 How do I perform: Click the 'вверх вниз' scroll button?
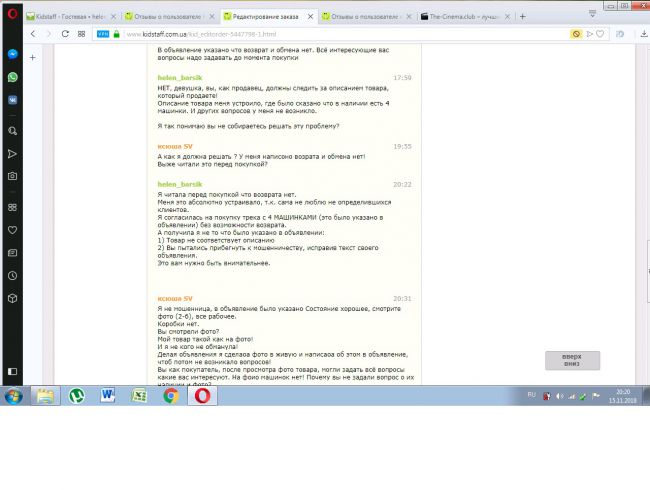pos(571,360)
